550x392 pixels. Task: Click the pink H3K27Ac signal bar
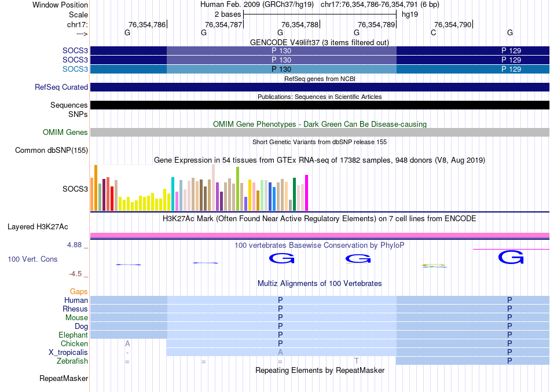click(x=320, y=235)
